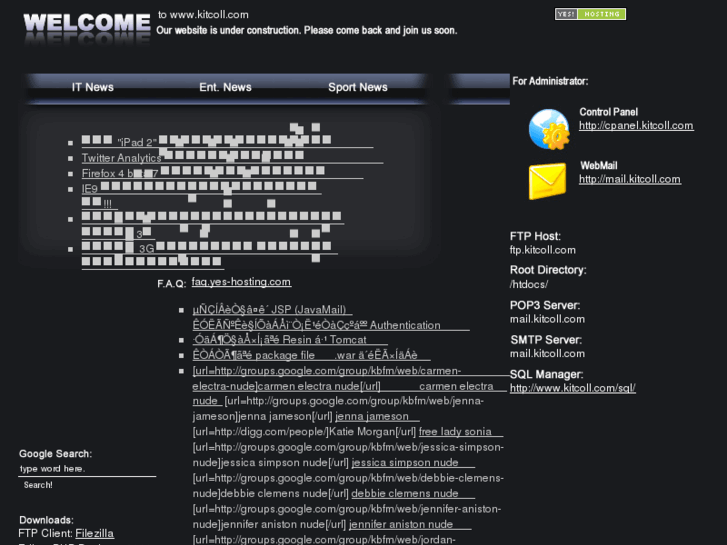Click the POP3 Server mail.kitcoll.com value
This screenshot has height=545, width=727.
click(547, 319)
